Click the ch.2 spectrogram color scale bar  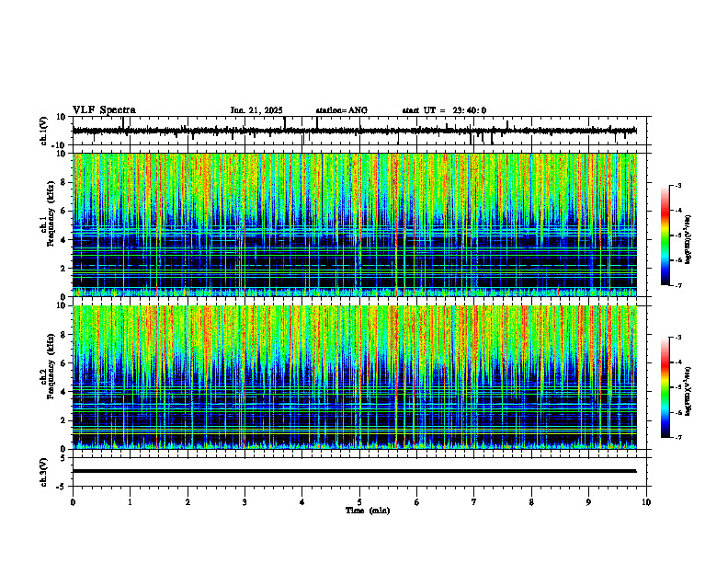[x=665, y=387]
